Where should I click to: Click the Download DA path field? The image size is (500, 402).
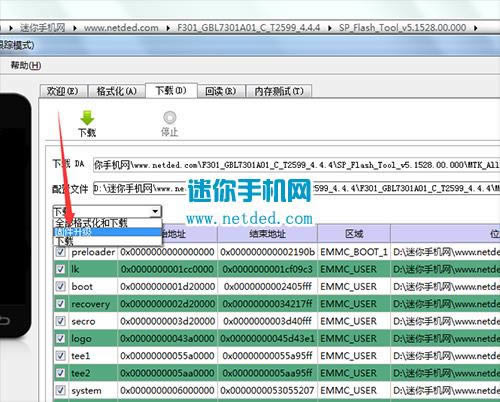[296, 165]
